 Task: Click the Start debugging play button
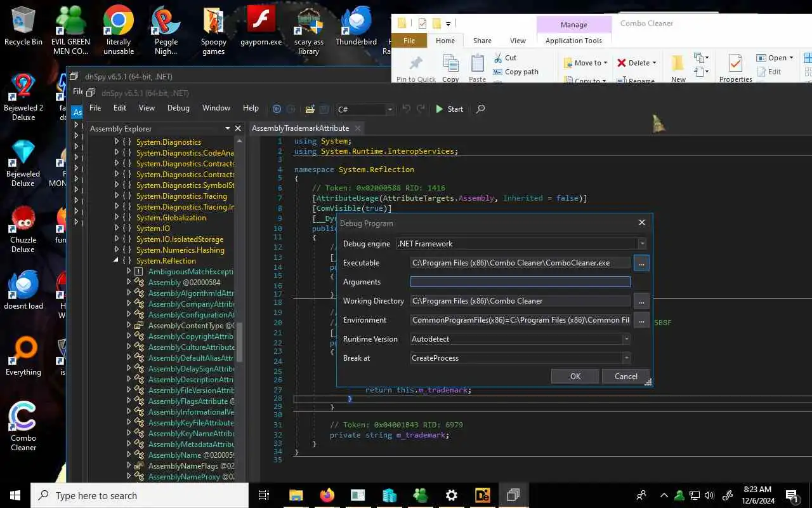click(449, 109)
